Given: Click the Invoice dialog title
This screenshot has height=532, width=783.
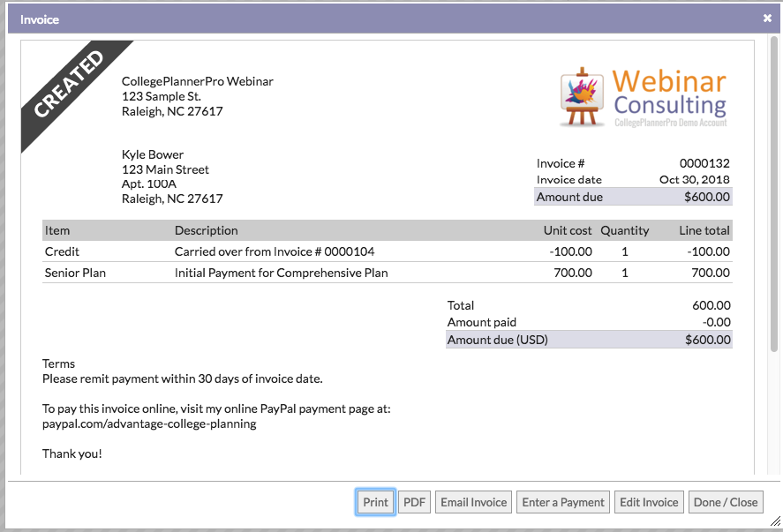Looking at the screenshot, I should (x=40, y=19).
